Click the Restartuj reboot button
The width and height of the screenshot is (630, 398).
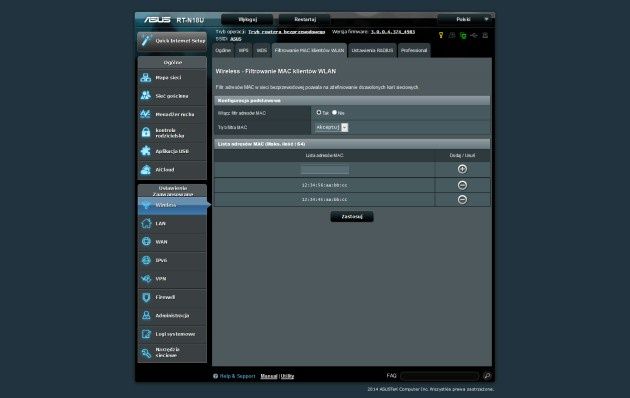click(x=305, y=19)
